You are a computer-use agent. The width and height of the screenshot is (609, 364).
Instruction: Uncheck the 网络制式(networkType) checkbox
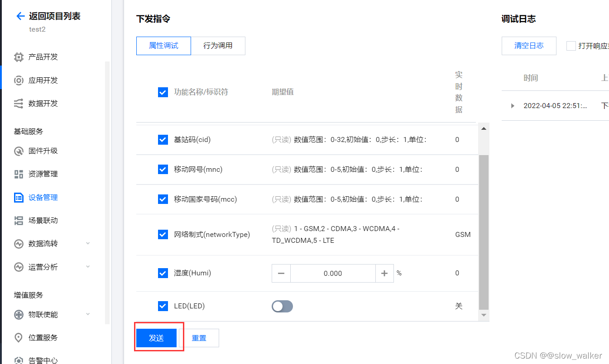163,235
